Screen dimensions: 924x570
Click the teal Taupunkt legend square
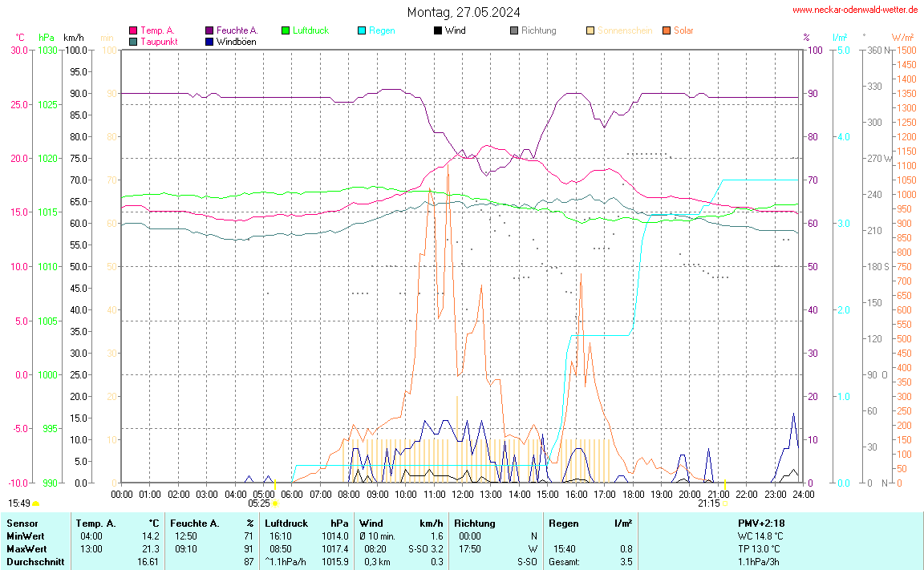point(133,42)
